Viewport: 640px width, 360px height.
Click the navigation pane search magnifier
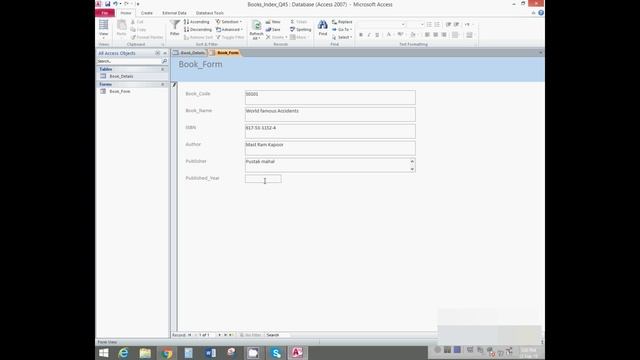point(164,61)
